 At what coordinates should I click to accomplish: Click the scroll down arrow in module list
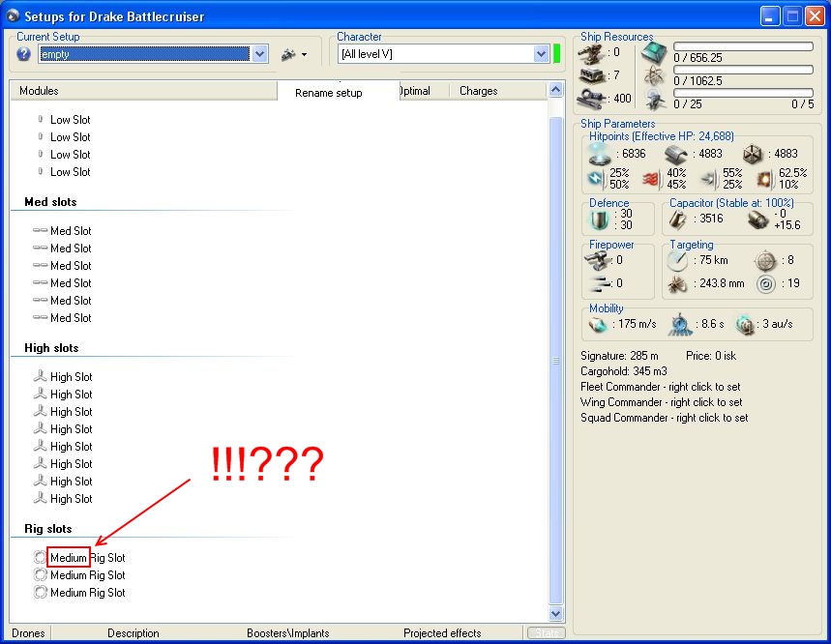point(555,614)
